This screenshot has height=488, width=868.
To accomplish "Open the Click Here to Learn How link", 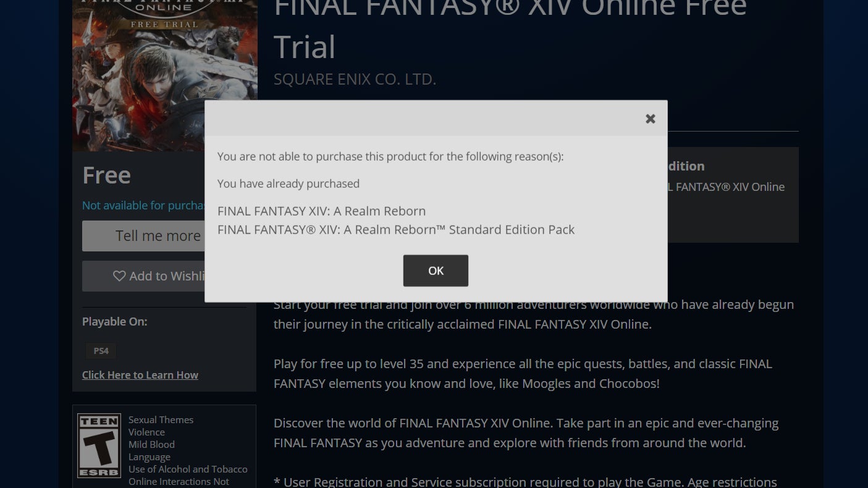I will [x=140, y=375].
